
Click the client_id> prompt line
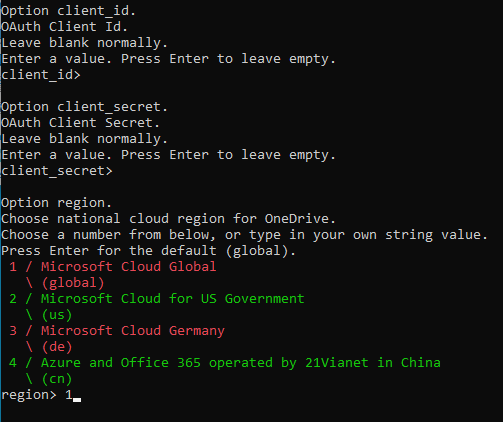tap(41, 75)
